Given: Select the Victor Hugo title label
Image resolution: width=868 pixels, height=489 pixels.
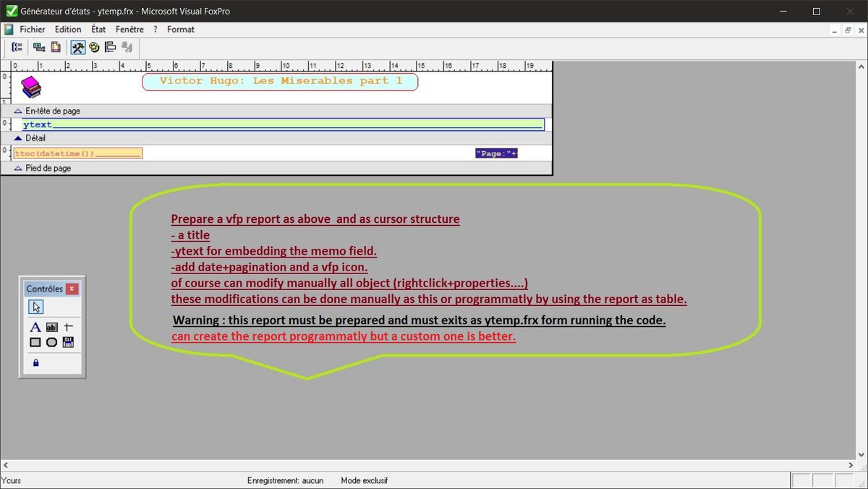Looking at the screenshot, I should [281, 81].
